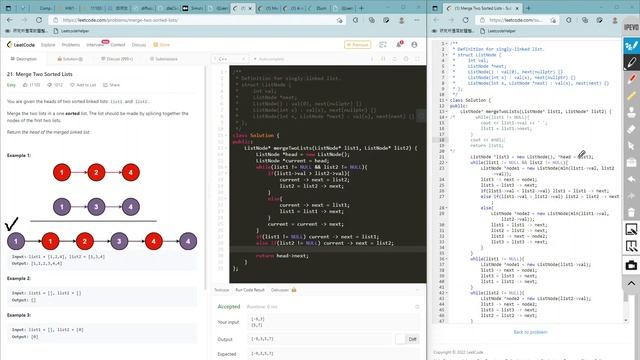Enter fullscreen mode in code editor
The image size is (640, 360).
point(417,59)
